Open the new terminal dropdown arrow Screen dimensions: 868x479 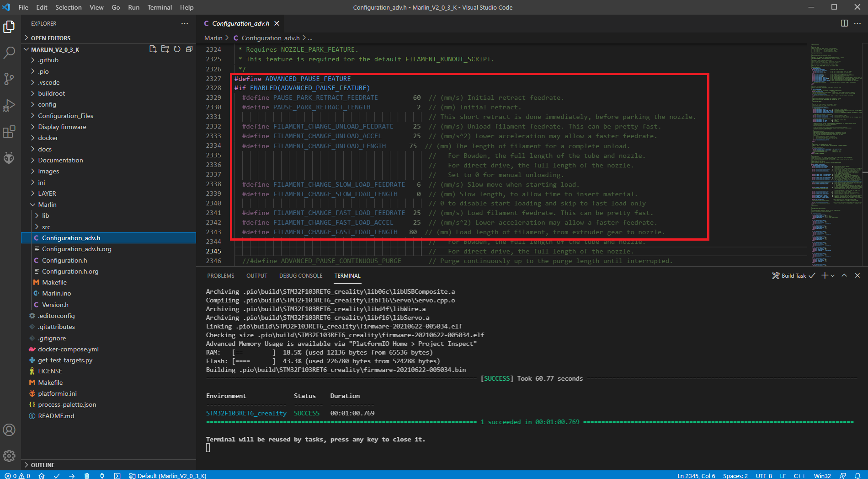(x=833, y=276)
